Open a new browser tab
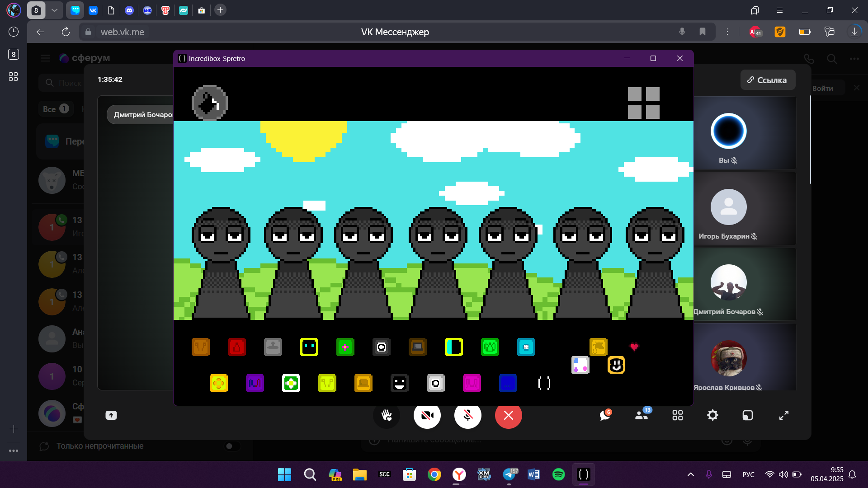Screen dimensions: 868x488 click(220, 10)
